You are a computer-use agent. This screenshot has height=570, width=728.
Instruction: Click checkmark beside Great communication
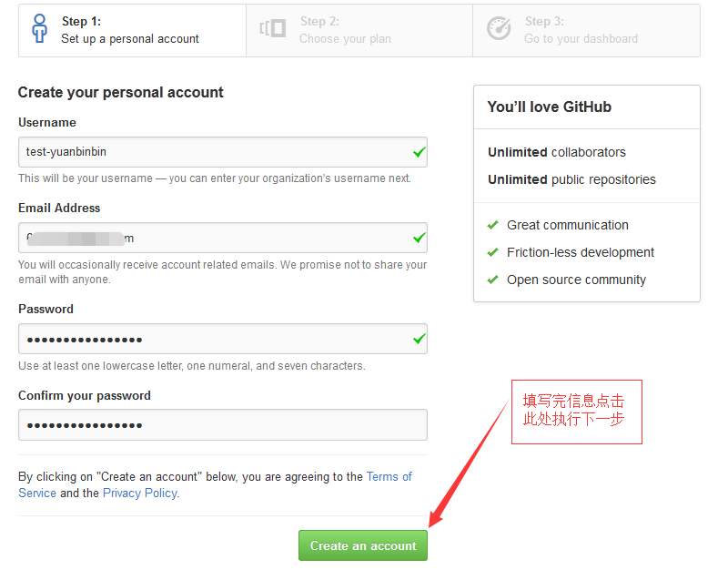[493, 225]
